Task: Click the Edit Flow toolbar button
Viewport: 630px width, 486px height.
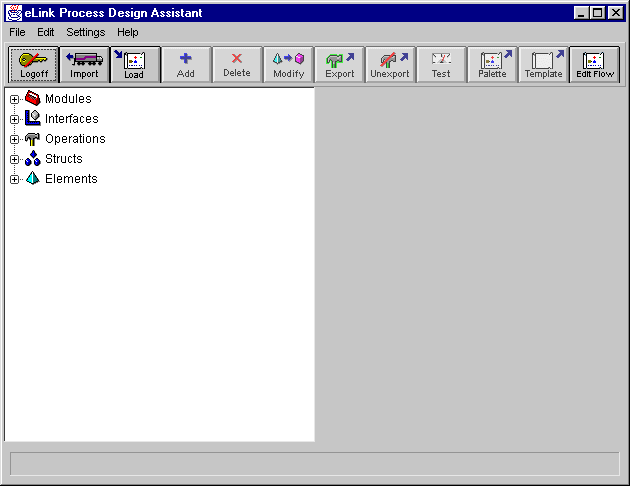Action: (595, 65)
